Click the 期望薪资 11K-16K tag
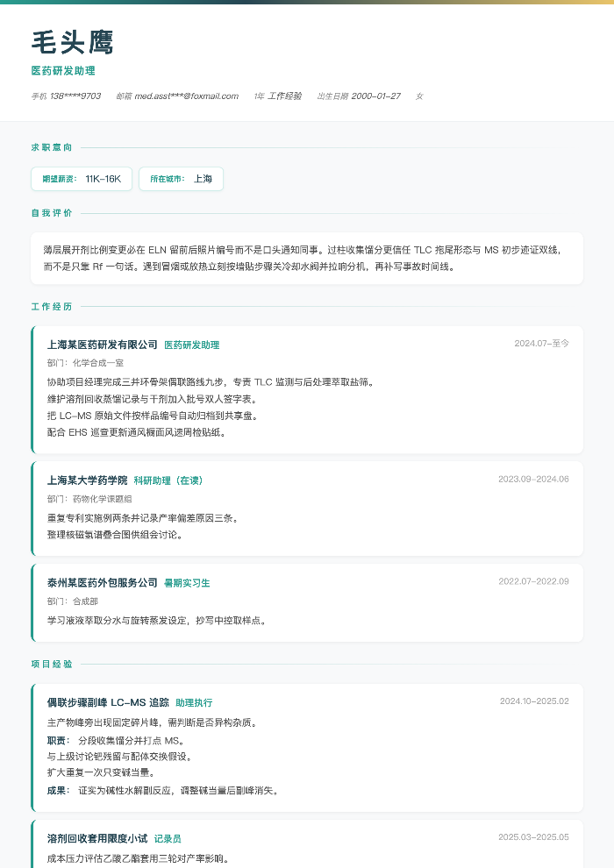This screenshot has width=614, height=868. tap(82, 179)
